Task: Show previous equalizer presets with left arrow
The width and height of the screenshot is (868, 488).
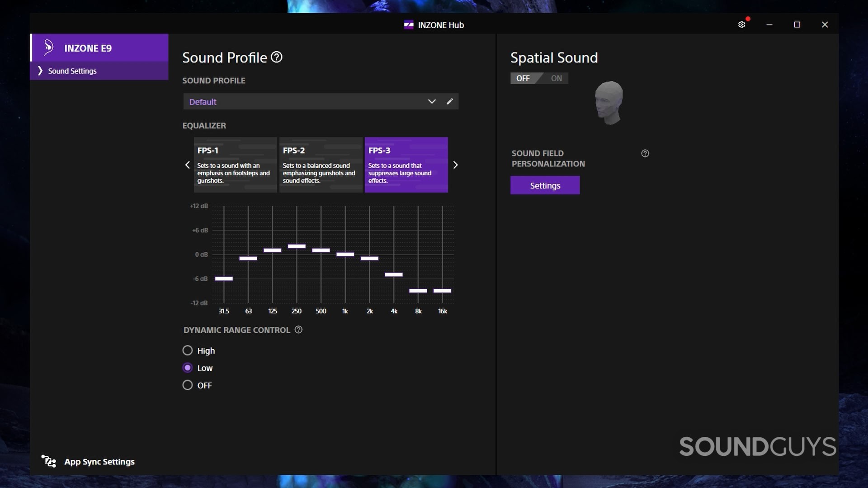Action: tap(188, 165)
